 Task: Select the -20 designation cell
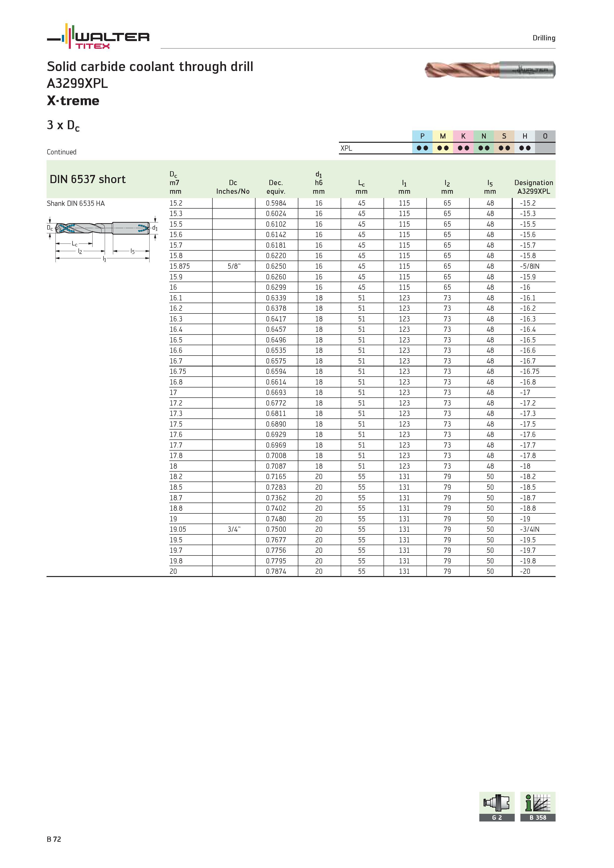[525, 571]
